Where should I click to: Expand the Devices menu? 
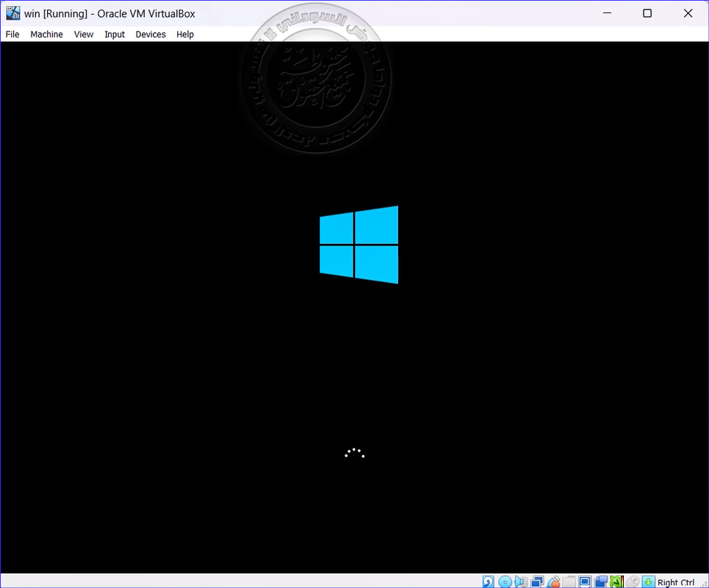(x=151, y=35)
